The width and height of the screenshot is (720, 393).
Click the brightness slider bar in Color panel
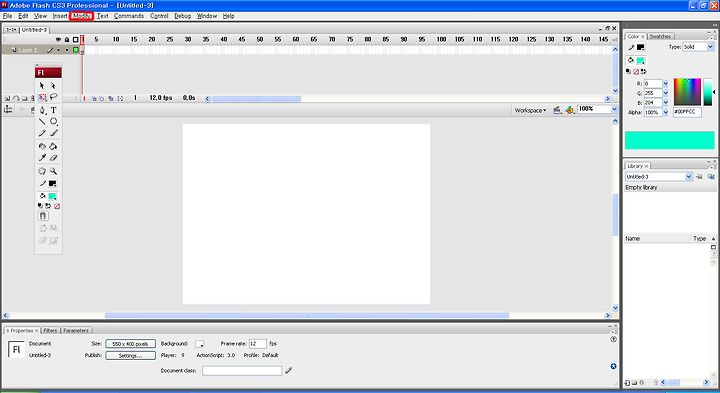click(708, 92)
